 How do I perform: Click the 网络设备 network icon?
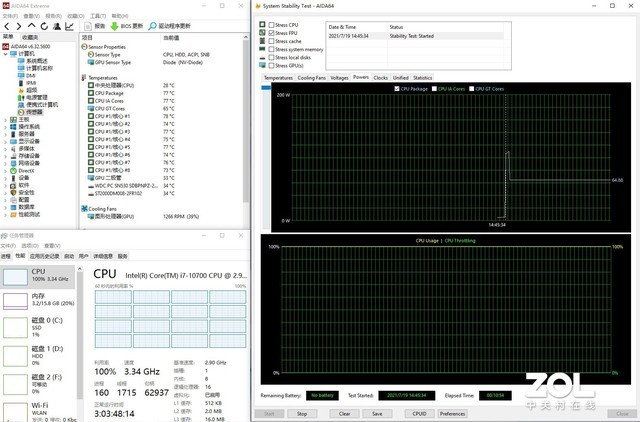point(13,163)
